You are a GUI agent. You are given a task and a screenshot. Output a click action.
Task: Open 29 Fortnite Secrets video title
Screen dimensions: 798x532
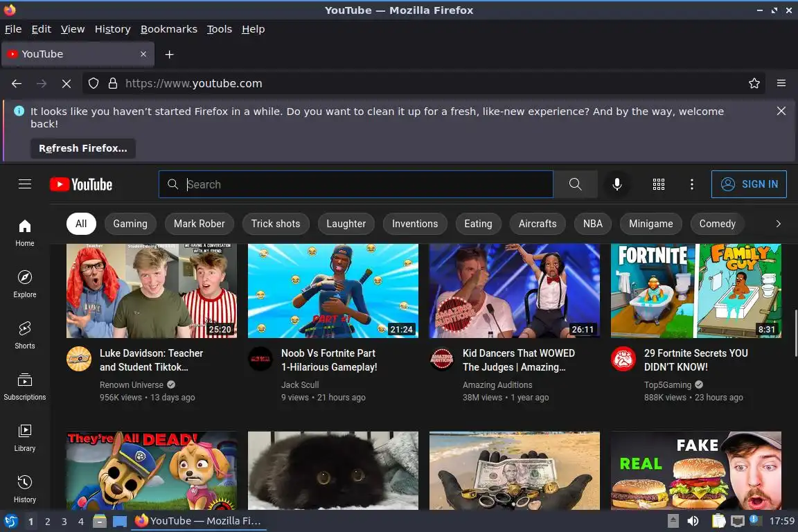click(x=695, y=360)
